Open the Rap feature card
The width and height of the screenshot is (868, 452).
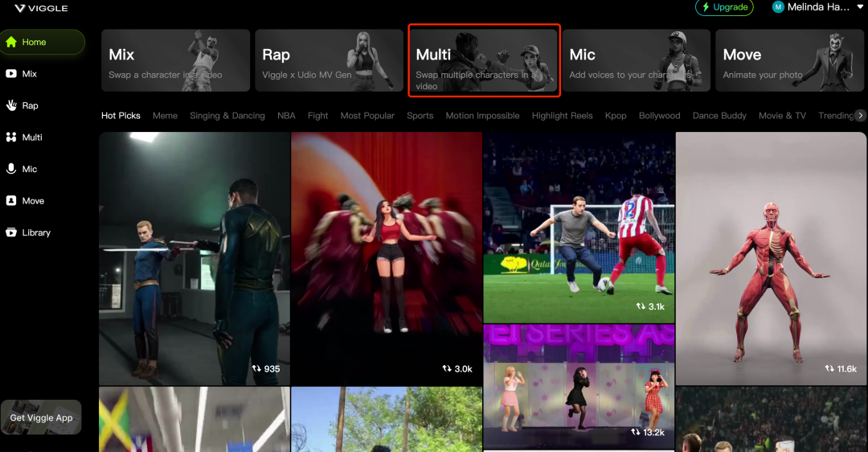[x=329, y=60]
